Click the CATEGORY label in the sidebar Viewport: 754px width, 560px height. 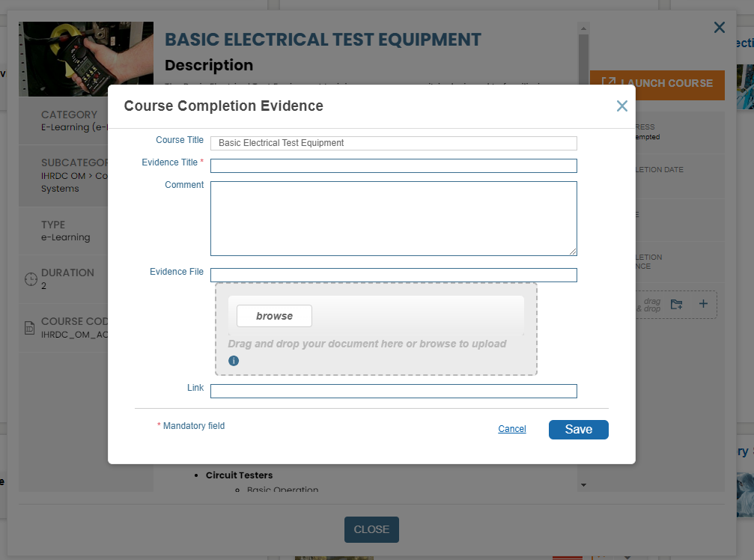[69, 115]
